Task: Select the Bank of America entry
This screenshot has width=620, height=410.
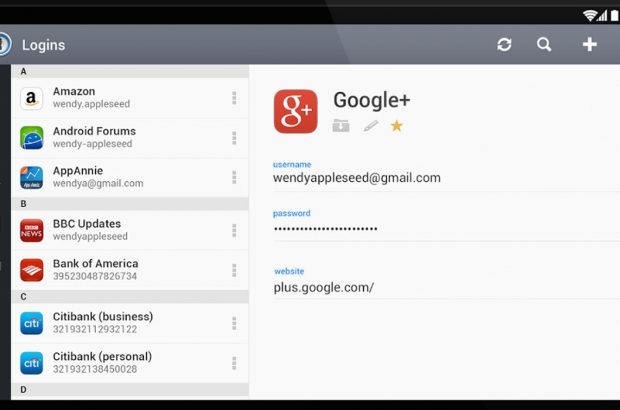Action: pyautogui.click(x=130, y=270)
